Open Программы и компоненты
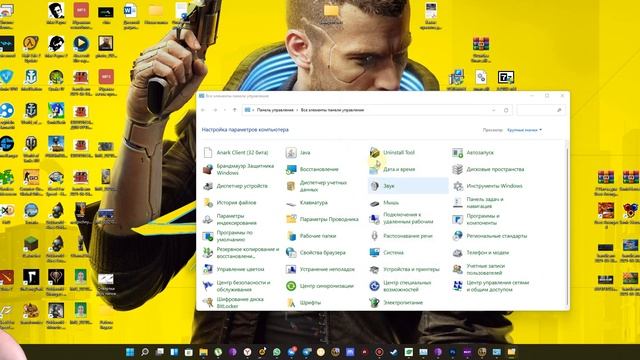 tap(476, 220)
